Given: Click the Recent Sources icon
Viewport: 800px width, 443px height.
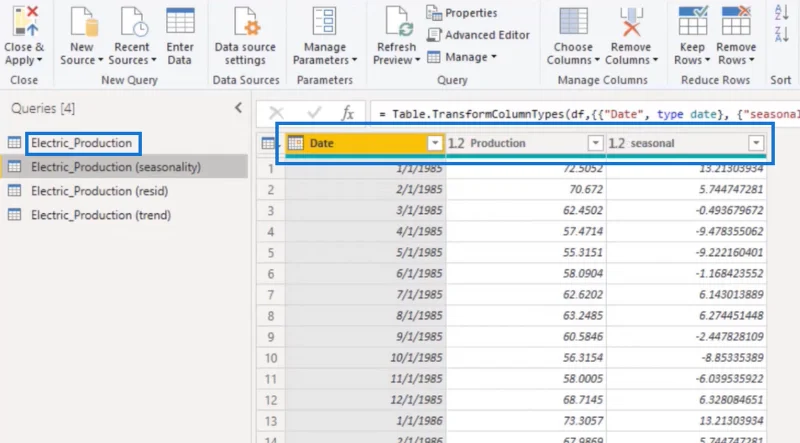Looking at the screenshot, I should [x=133, y=21].
